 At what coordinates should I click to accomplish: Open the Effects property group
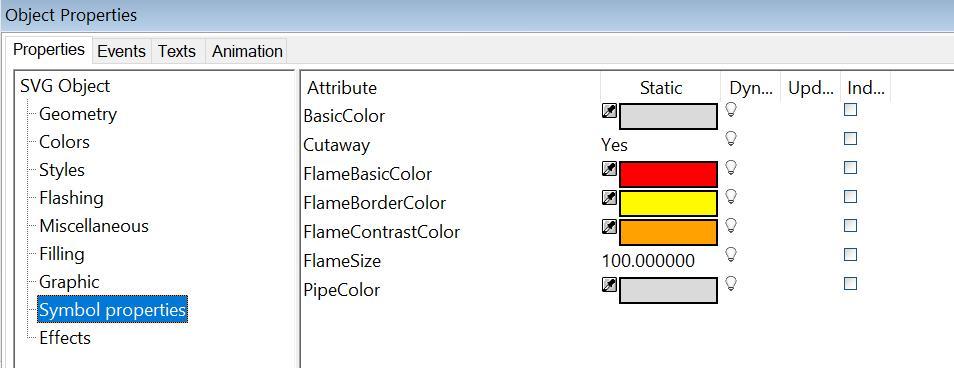click(64, 338)
